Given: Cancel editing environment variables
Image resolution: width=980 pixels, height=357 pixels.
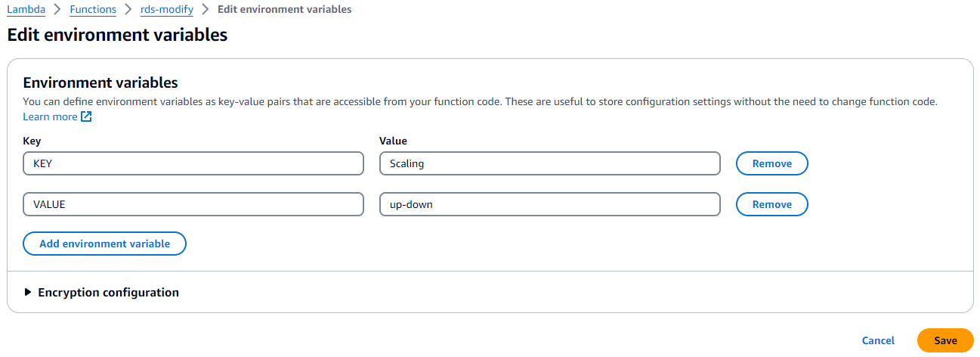Looking at the screenshot, I should point(878,340).
